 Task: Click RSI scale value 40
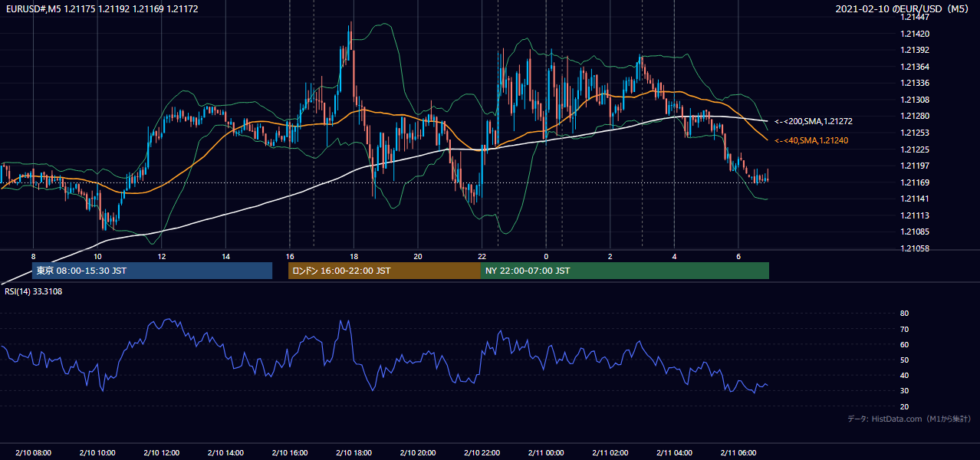pos(905,375)
